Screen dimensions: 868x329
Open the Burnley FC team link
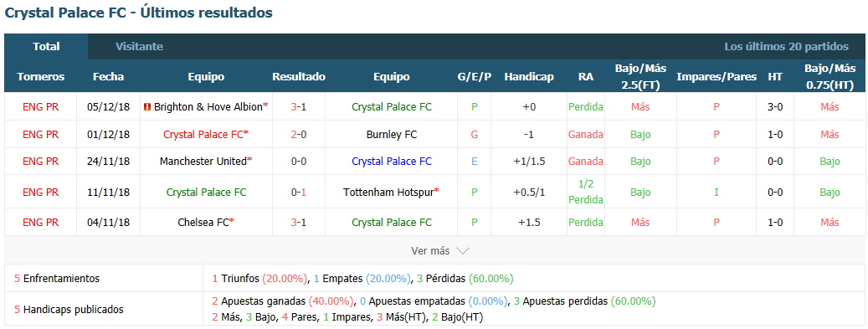[392, 134]
